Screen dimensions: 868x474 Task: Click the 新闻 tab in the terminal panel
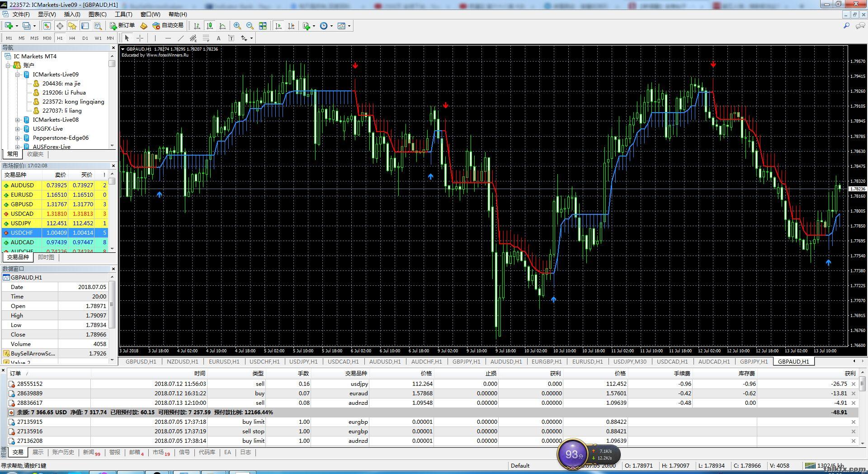(x=91, y=452)
